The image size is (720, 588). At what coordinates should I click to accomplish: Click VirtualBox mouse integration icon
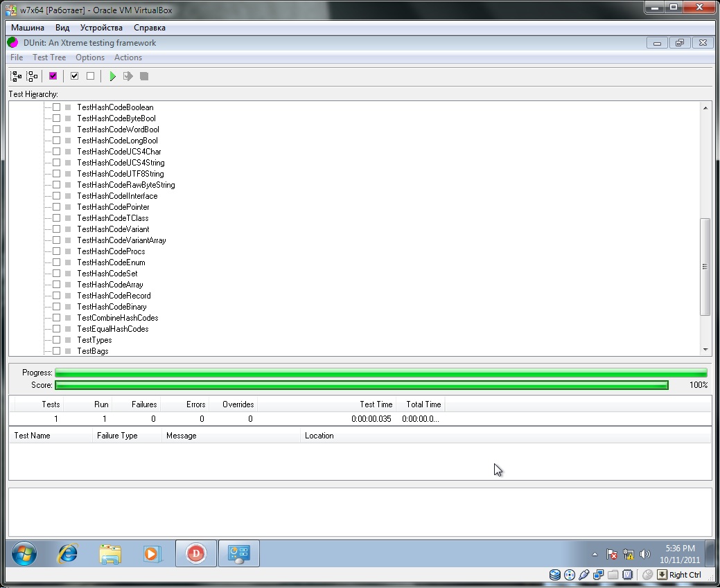[647, 575]
